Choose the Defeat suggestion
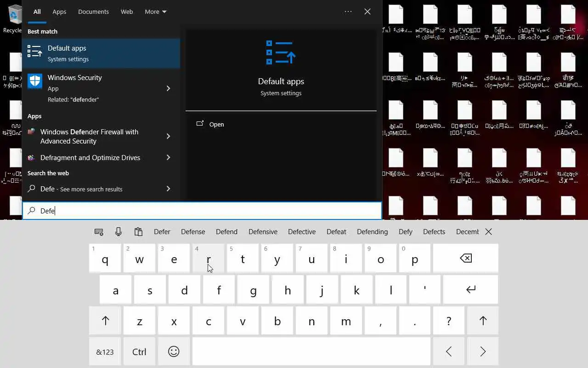588x368 pixels. point(336,232)
